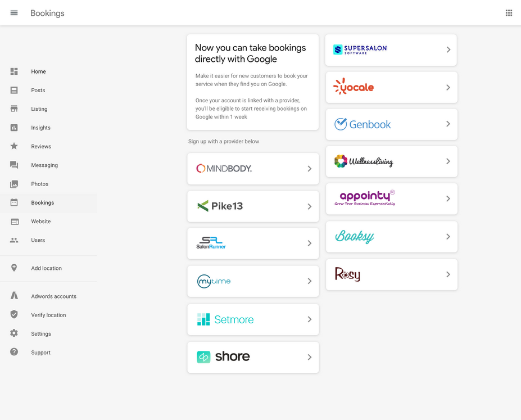The width and height of the screenshot is (521, 420).
Task: Click the Insights bar chart icon
Action: (14, 128)
